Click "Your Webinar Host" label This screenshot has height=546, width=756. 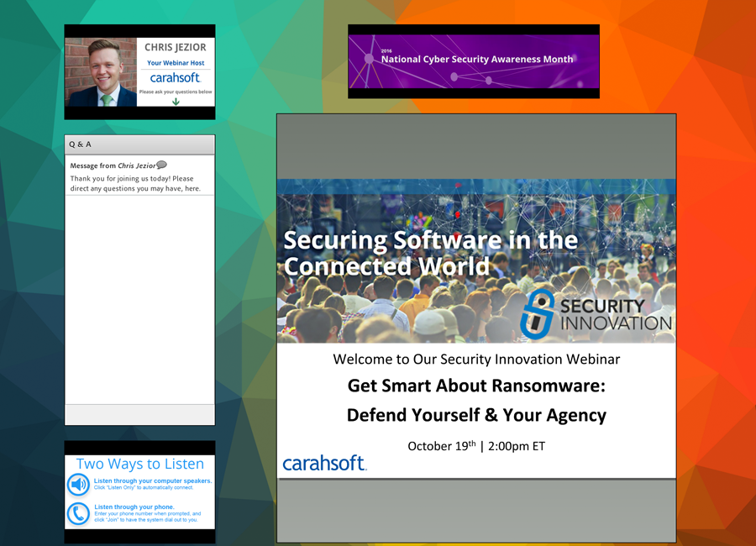176,63
